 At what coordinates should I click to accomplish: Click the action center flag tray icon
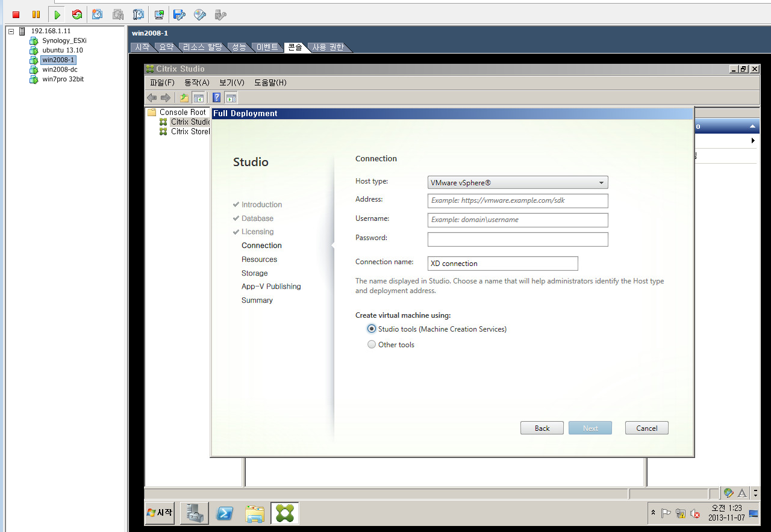(666, 513)
